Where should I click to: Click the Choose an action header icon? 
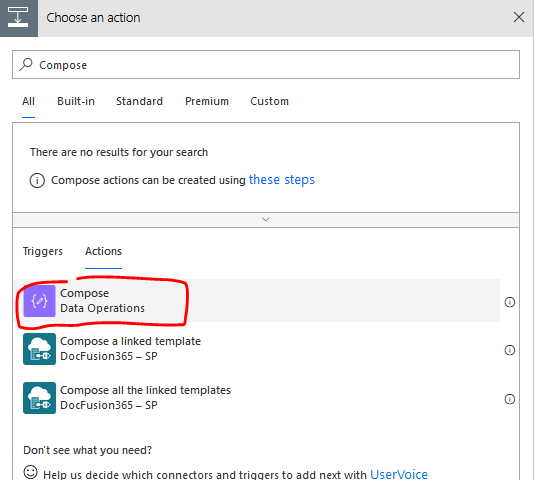19,18
